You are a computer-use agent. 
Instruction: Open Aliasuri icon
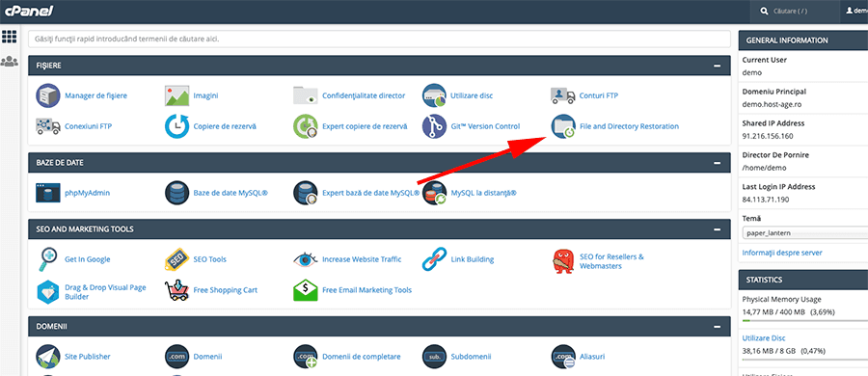tap(563, 357)
